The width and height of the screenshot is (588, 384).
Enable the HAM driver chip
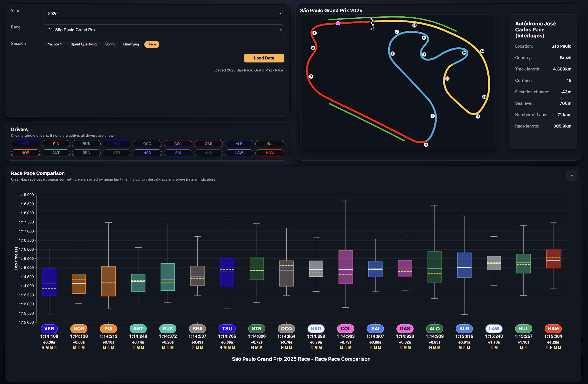pos(270,153)
